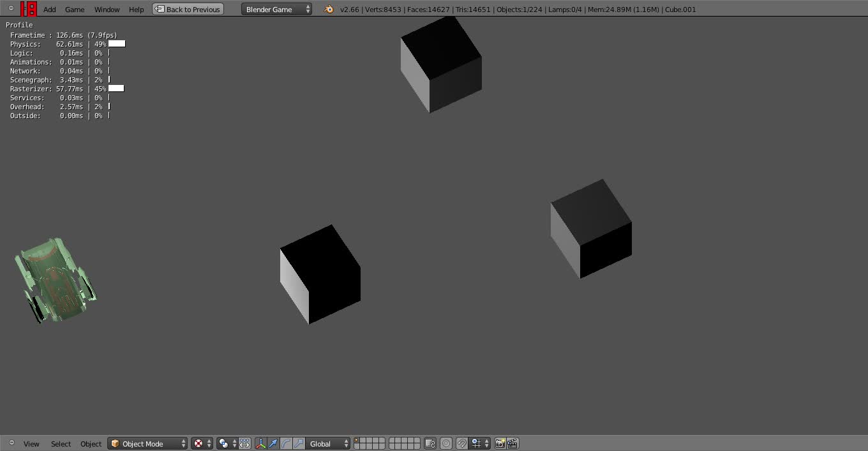Click the OpenGL render camera icon
The image size is (868, 451).
pyautogui.click(x=501, y=443)
